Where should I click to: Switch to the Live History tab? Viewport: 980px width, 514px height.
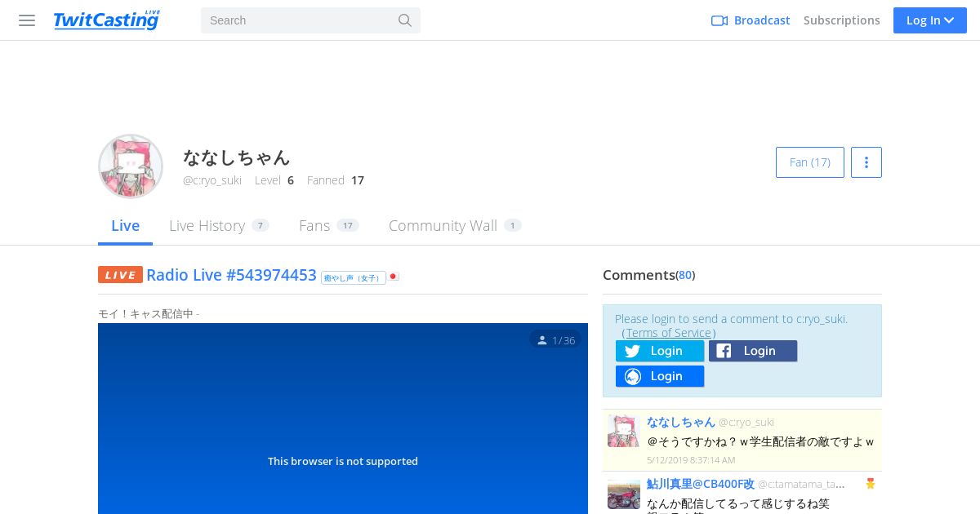pos(219,226)
